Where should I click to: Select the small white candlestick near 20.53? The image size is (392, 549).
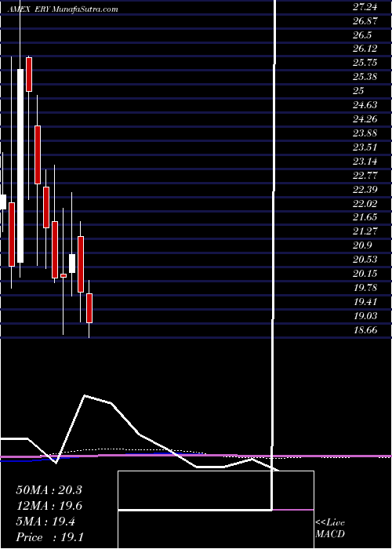[72, 264]
